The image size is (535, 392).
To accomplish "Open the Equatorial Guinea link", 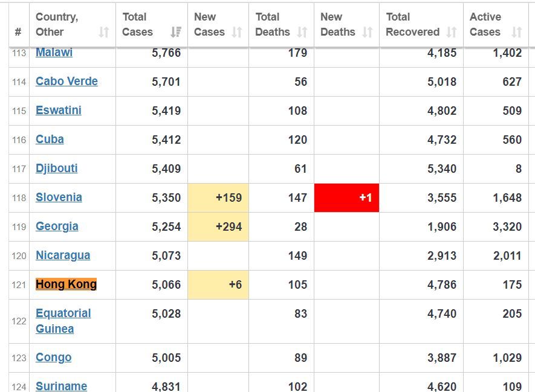I will pos(63,321).
